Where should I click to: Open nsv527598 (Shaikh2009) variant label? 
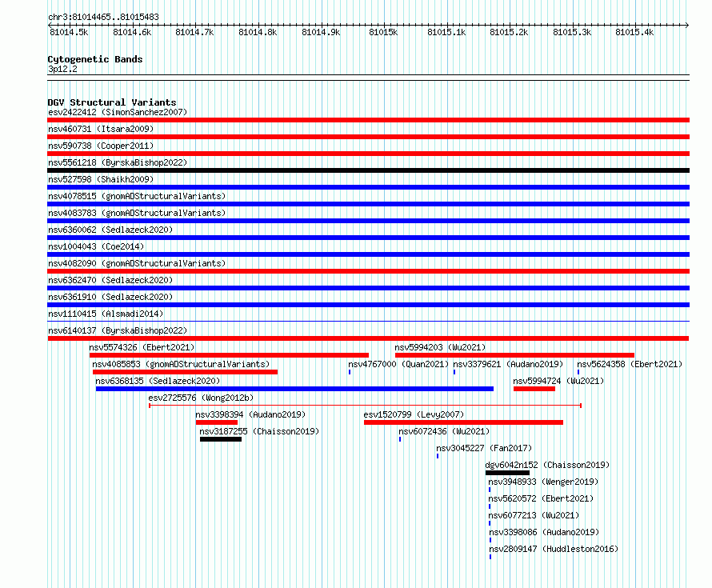[101, 179]
